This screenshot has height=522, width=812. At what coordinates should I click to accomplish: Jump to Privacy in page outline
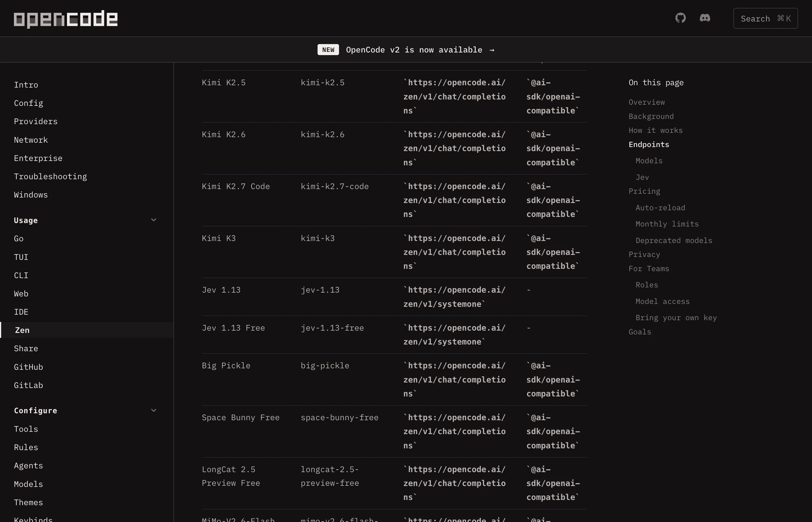click(644, 255)
